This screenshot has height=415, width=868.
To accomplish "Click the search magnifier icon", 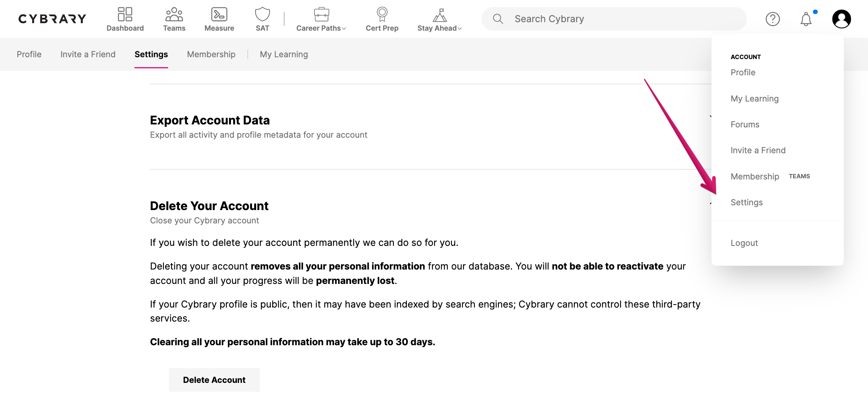I will click(498, 19).
